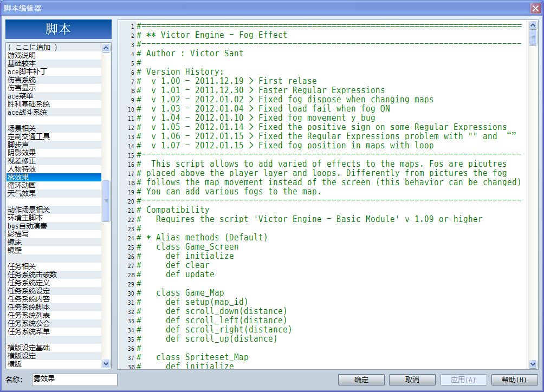544x392 pixels.
Task: Click code editor scroll-down arrow
Action: pyautogui.click(x=533, y=364)
